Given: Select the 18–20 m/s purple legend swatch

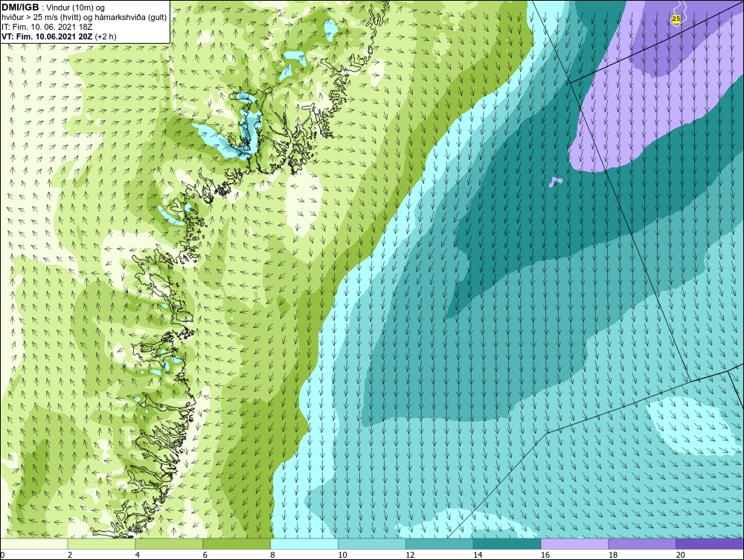Looking at the screenshot, I should point(643,544).
